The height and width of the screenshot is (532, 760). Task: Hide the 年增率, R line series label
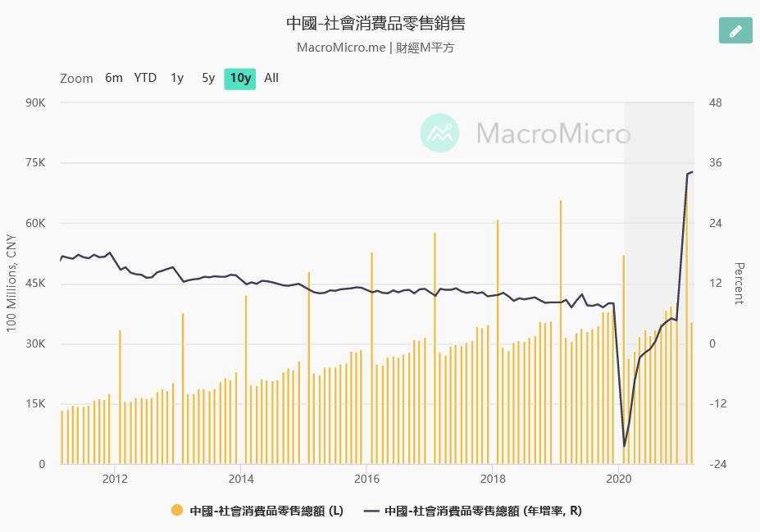click(483, 510)
